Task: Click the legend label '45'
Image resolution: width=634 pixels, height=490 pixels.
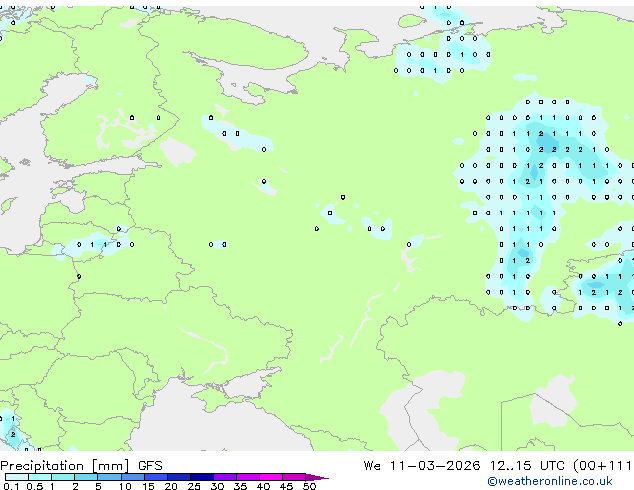Action: (x=286, y=486)
